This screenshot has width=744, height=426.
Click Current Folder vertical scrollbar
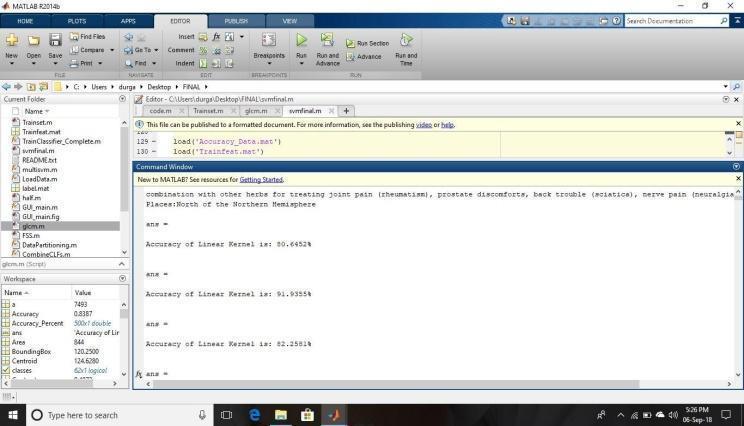click(124, 169)
